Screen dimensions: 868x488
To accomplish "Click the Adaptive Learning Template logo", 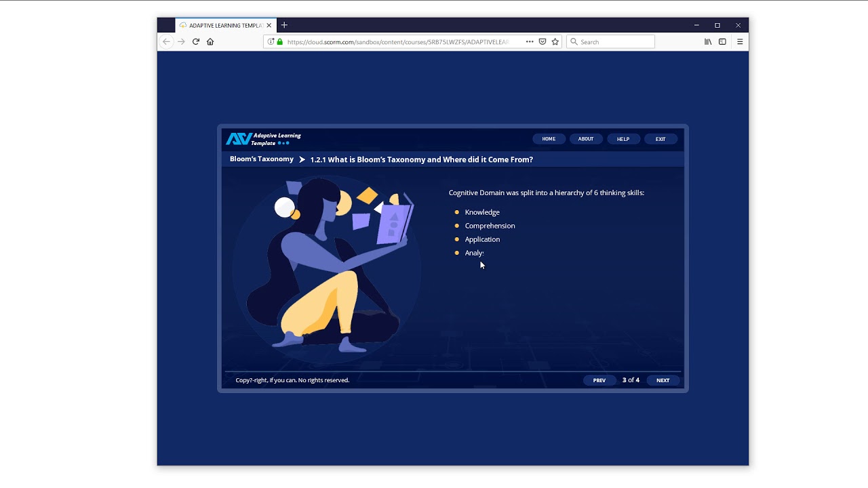I will tap(264, 138).
